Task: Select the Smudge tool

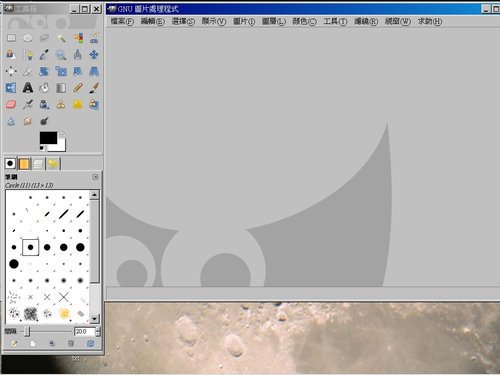Action: 28,121
